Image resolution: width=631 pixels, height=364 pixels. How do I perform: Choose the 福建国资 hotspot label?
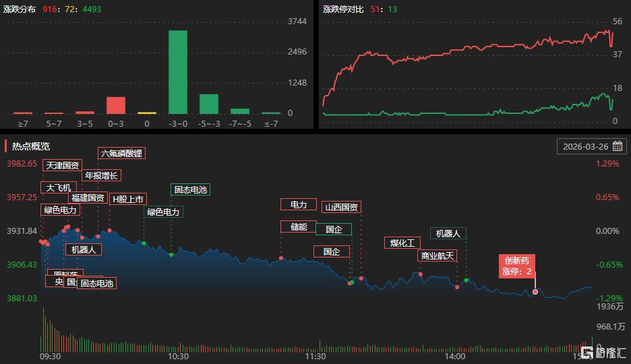(88, 198)
